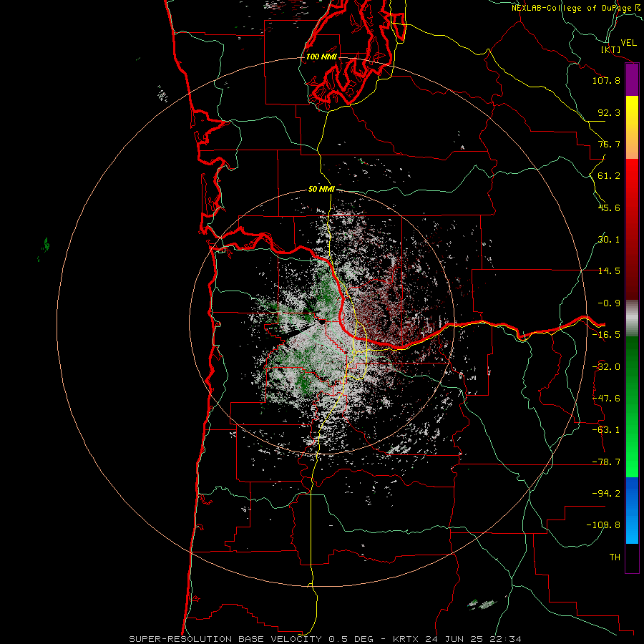This screenshot has width=644, height=644.
Task: Click the "100 NMI" range ring label
Action: tap(321, 57)
